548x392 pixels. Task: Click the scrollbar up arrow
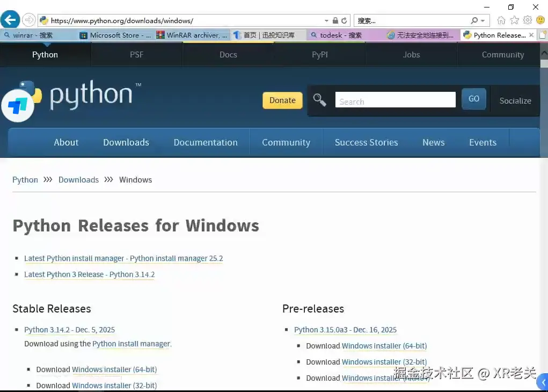click(544, 54)
